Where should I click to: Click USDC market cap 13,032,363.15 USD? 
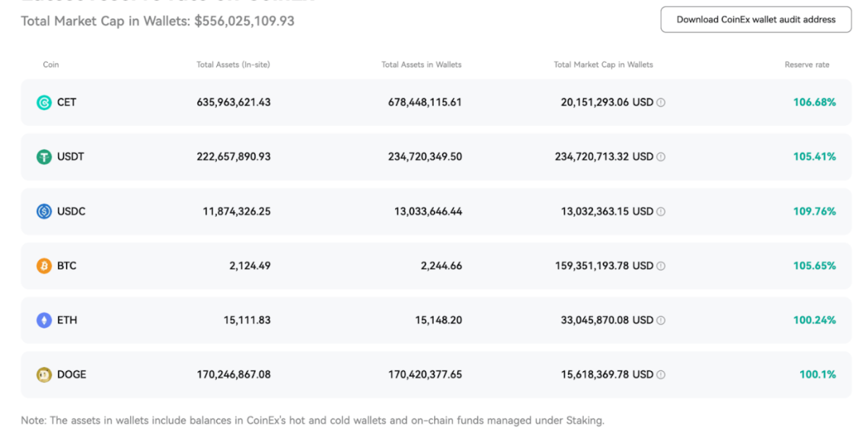click(607, 211)
